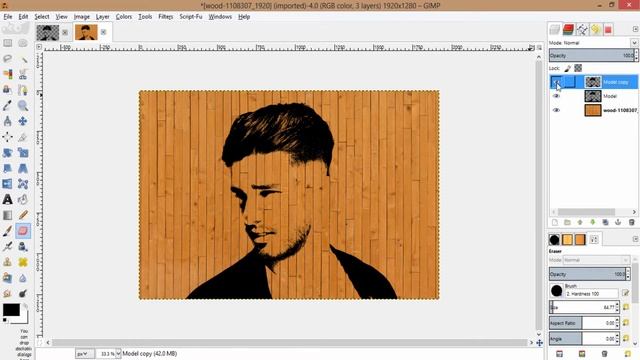Open the Colors menu
The image size is (640, 360).
coord(124,17)
